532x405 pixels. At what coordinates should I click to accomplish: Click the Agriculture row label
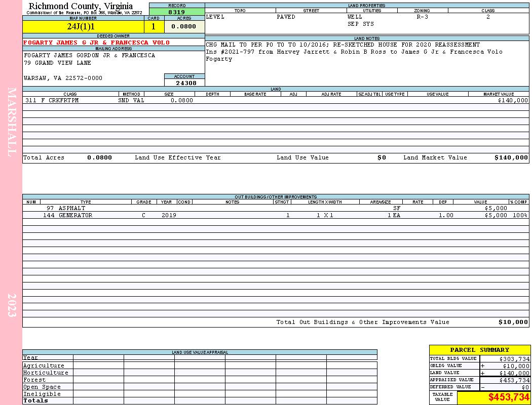point(44,366)
